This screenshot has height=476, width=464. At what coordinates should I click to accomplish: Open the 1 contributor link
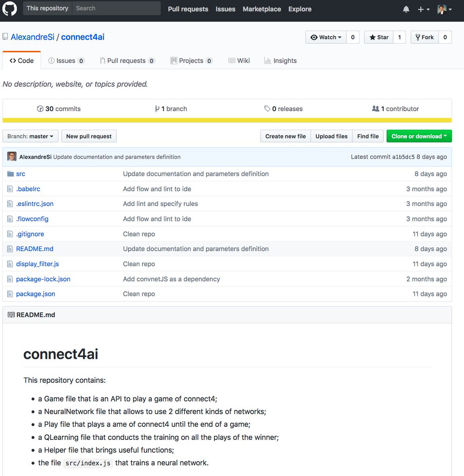pos(395,109)
